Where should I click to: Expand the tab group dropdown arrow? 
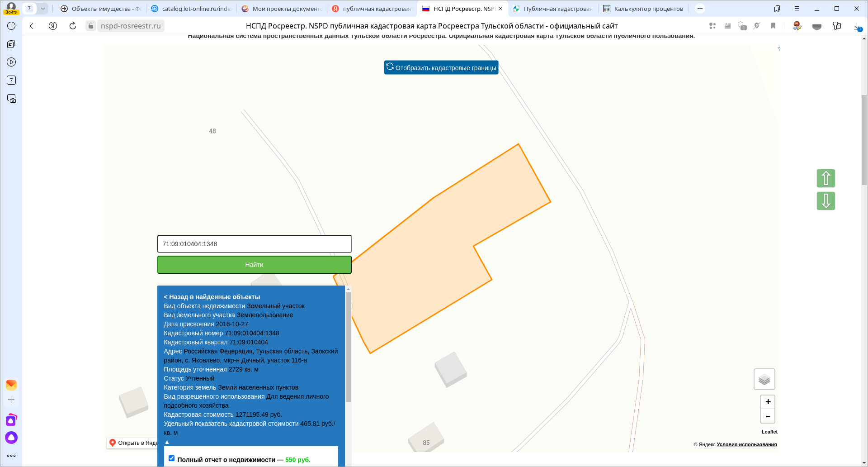tap(42, 9)
